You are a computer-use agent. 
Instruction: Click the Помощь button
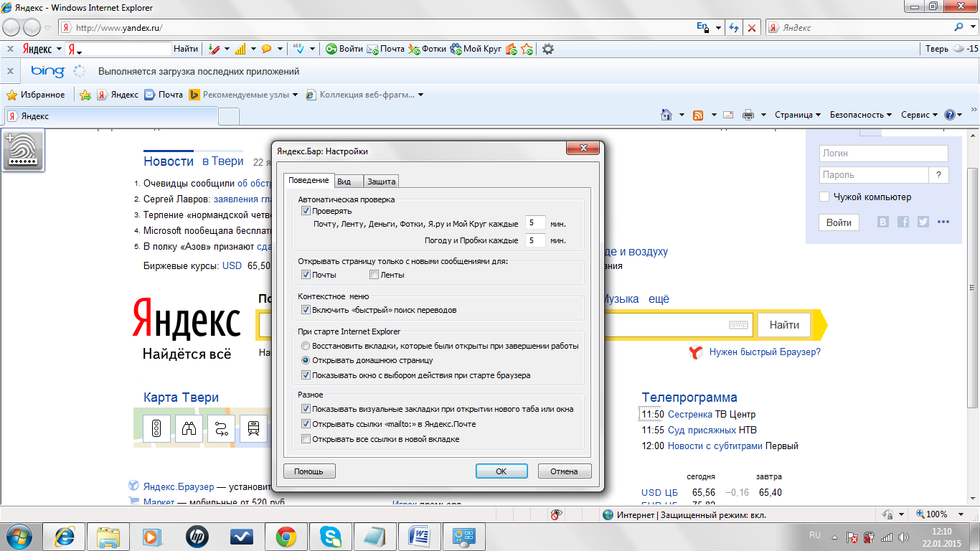click(309, 471)
